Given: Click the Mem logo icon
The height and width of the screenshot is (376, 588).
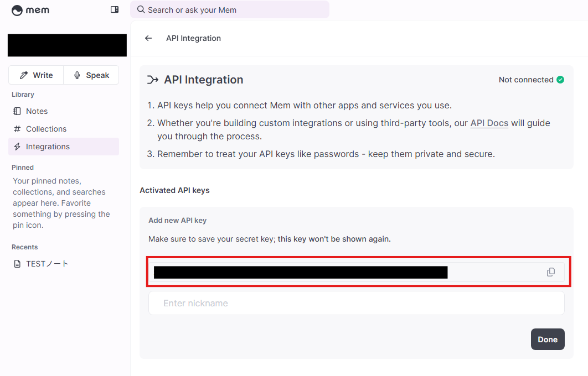Looking at the screenshot, I should [17, 10].
